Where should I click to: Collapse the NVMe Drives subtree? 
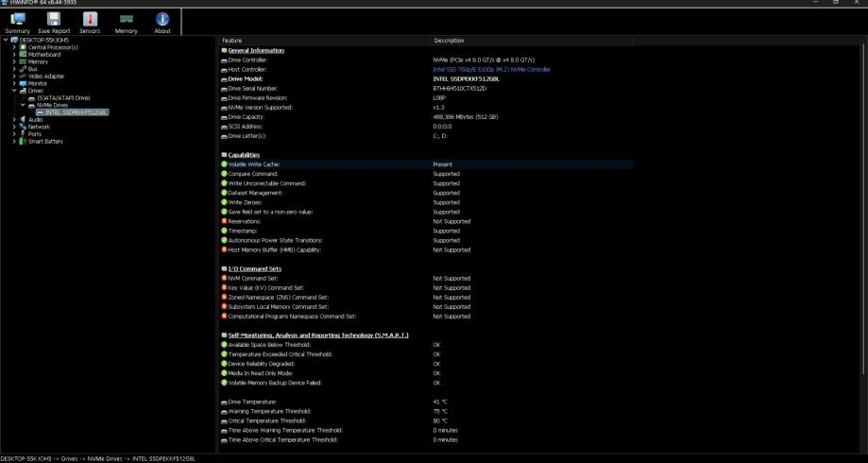(x=23, y=104)
